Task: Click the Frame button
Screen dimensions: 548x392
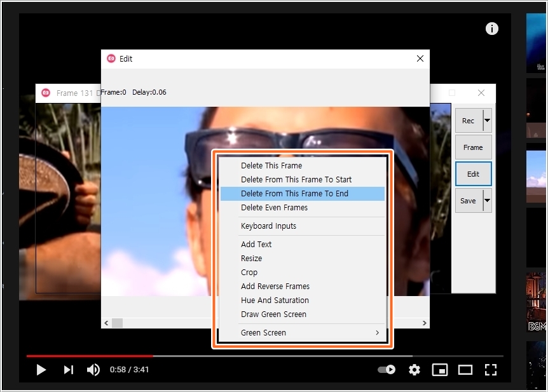Action: click(473, 147)
